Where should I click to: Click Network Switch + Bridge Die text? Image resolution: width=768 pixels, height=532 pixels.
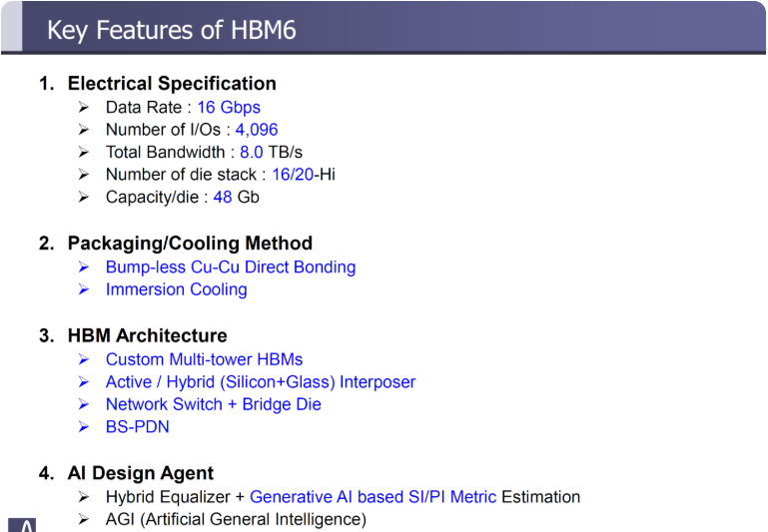coord(213,404)
